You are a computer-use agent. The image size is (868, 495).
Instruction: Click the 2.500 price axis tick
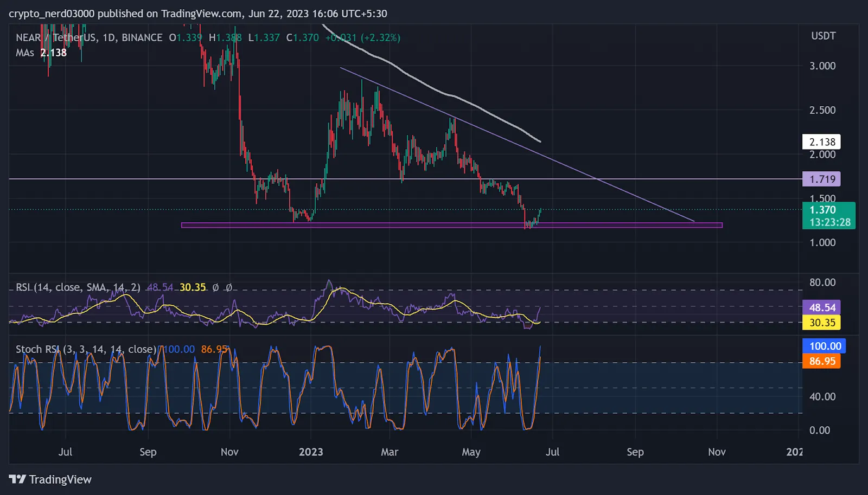[x=822, y=110]
